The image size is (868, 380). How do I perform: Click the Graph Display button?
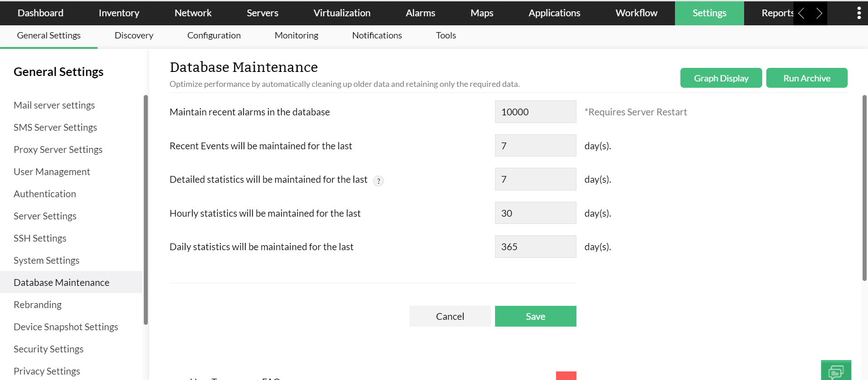tap(721, 78)
